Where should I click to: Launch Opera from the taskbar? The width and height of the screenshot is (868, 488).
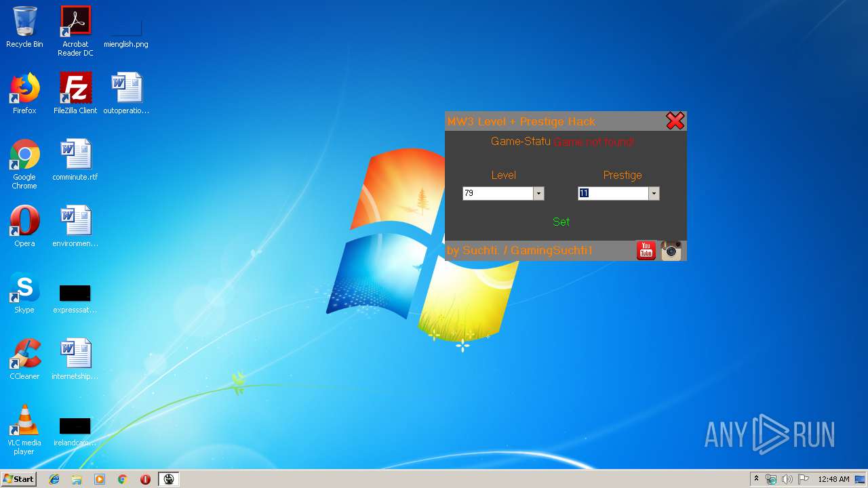[145, 479]
